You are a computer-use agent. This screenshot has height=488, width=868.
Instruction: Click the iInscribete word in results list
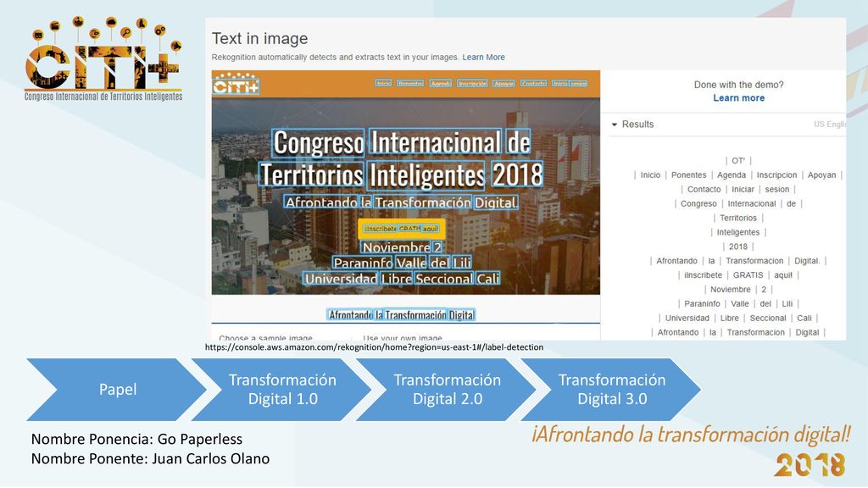click(x=703, y=275)
